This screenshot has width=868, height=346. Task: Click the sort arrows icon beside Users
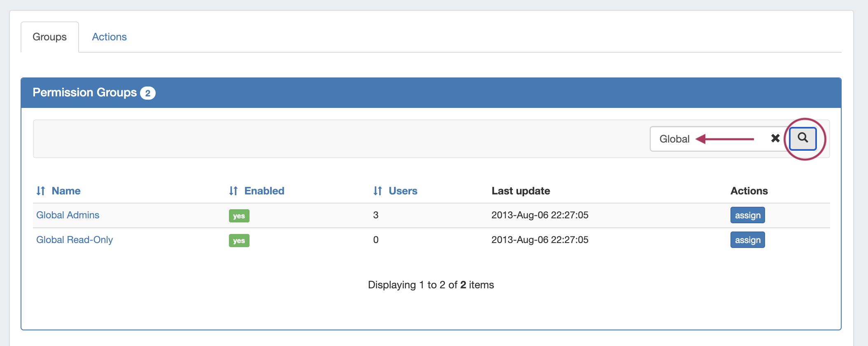tap(378, 191)
